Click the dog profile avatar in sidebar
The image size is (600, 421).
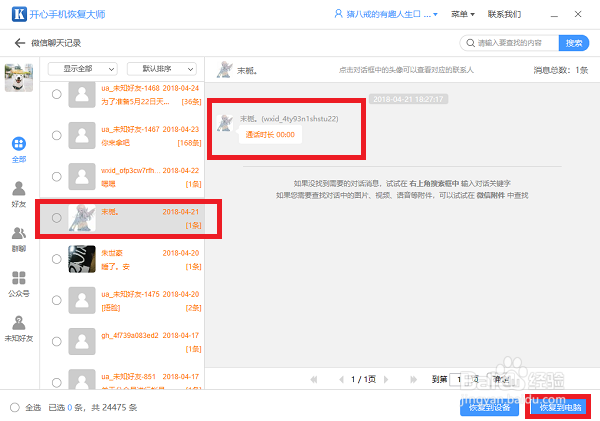click(19, 78)
